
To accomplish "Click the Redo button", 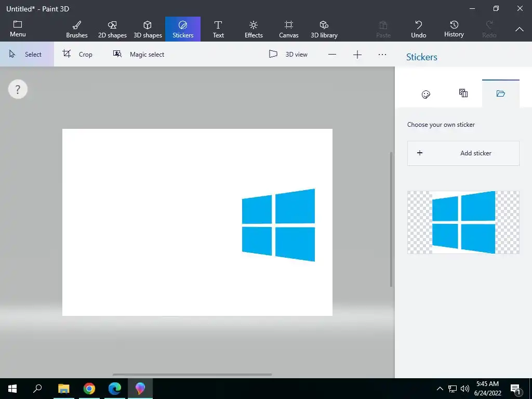I will click(x=489, y=29).
